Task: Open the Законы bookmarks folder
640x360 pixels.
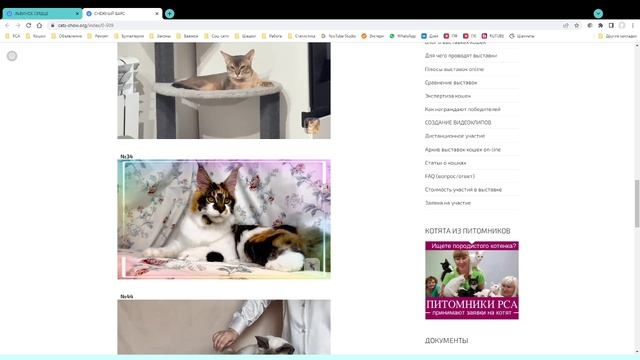Action: [x=160, y=36]
